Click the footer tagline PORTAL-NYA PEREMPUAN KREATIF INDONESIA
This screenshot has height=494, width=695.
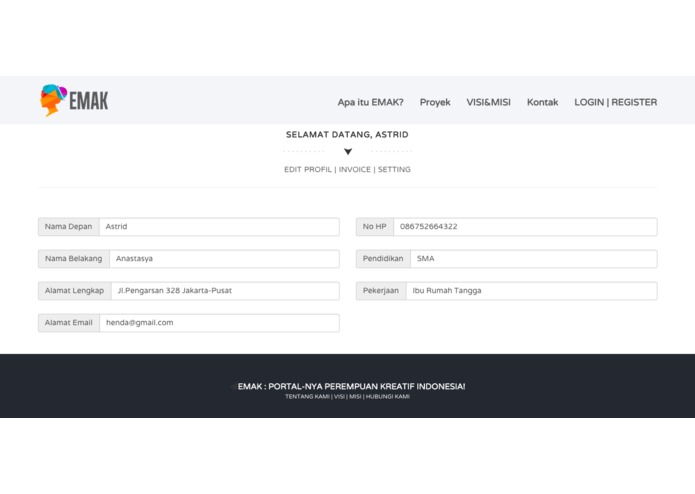[x=367, y=386]
